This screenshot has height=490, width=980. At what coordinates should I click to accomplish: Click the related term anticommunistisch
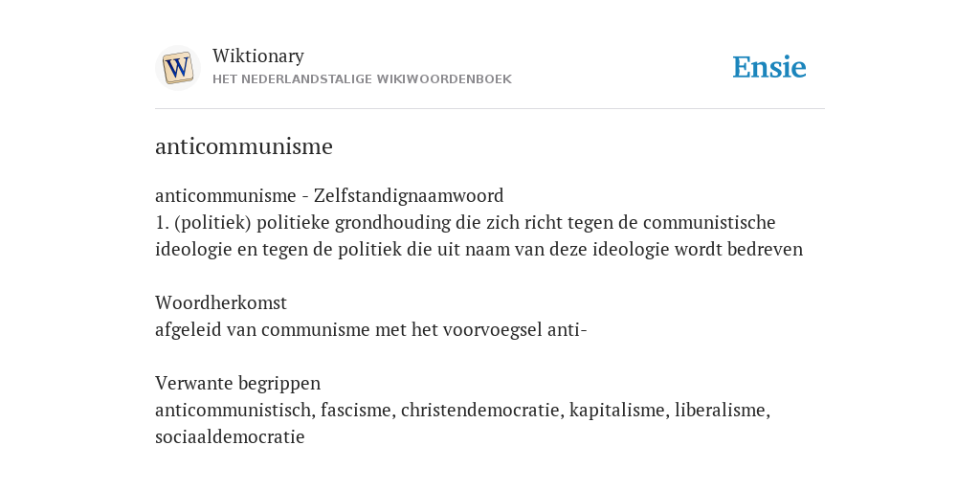click(235, 410)
